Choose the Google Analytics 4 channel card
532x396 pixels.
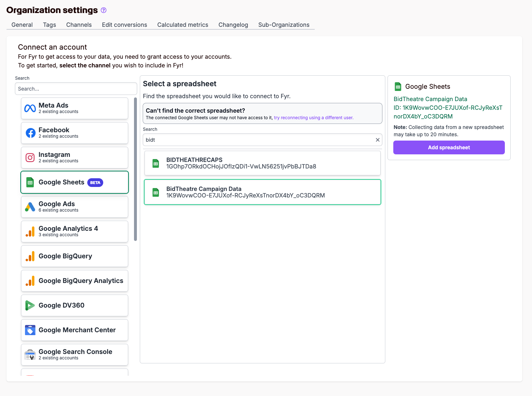(x=75, y=232)
